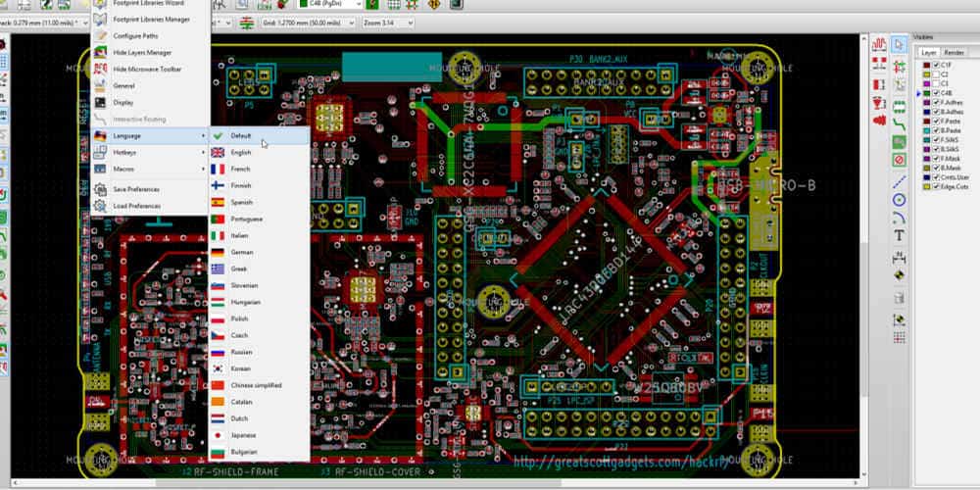Choose Save Preferences

149,189
